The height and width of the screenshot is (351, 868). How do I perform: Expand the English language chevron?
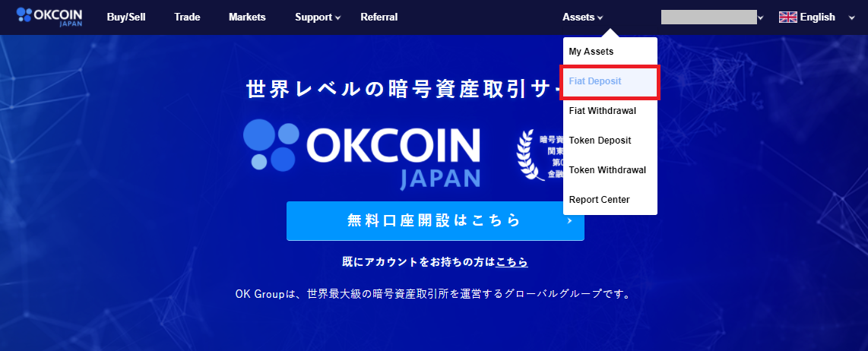[x=851, y=17]
